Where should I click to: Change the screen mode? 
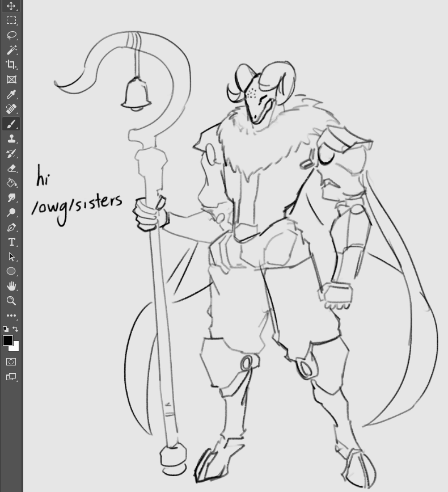click(x=11, y=377)
